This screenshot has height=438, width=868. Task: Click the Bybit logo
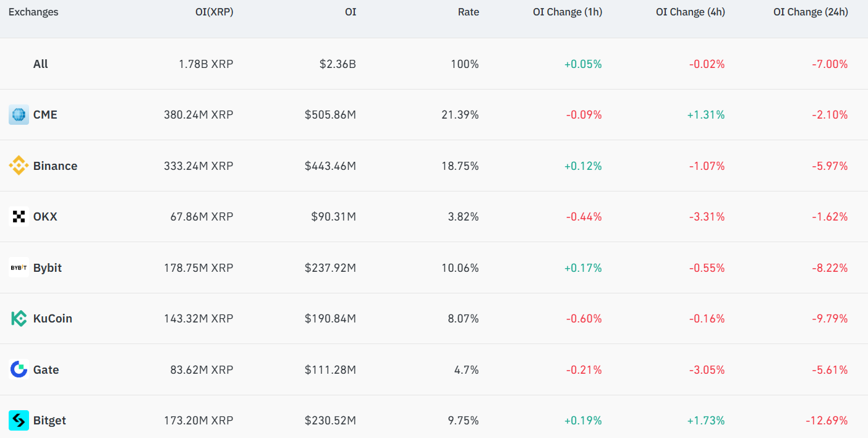(x=18, y=267)
